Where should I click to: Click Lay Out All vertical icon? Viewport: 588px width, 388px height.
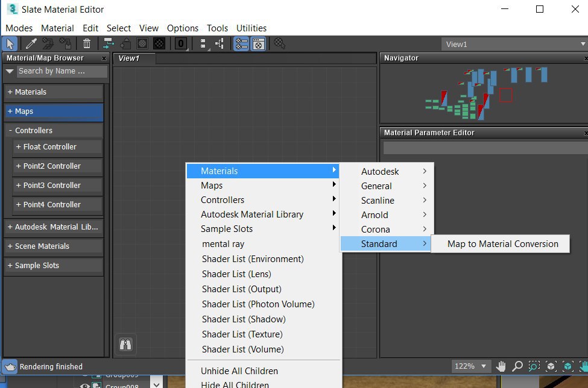(x=203, y=44)
